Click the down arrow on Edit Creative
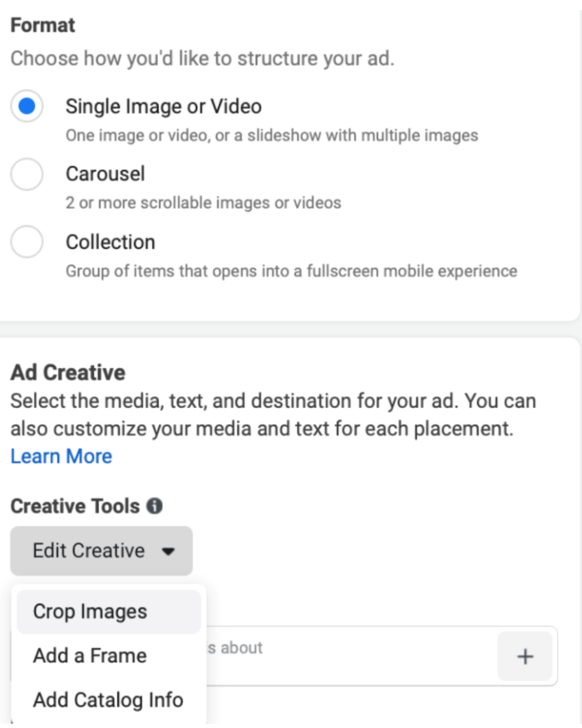Image resolution: width=582 pixels, height=728 pixels. (169, 551)
